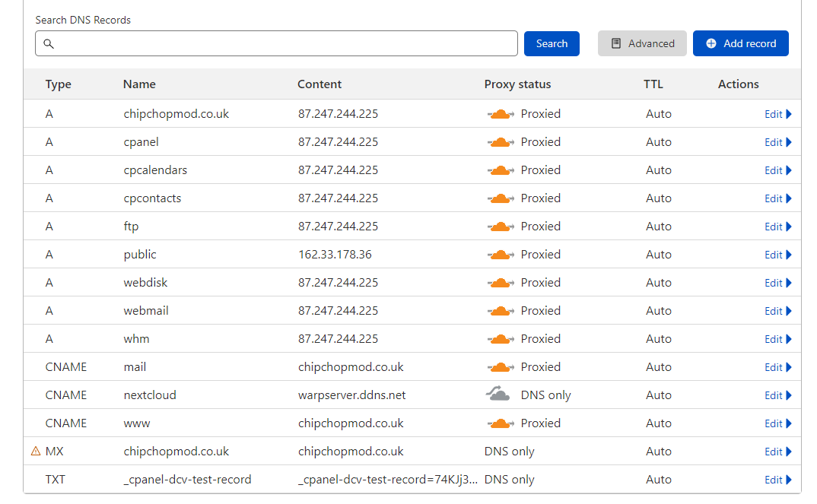This screenshot has width=817, height=504.
Task: Expand the whm record edit arrow
Action: pyautogui.click(x=789, y=339)
